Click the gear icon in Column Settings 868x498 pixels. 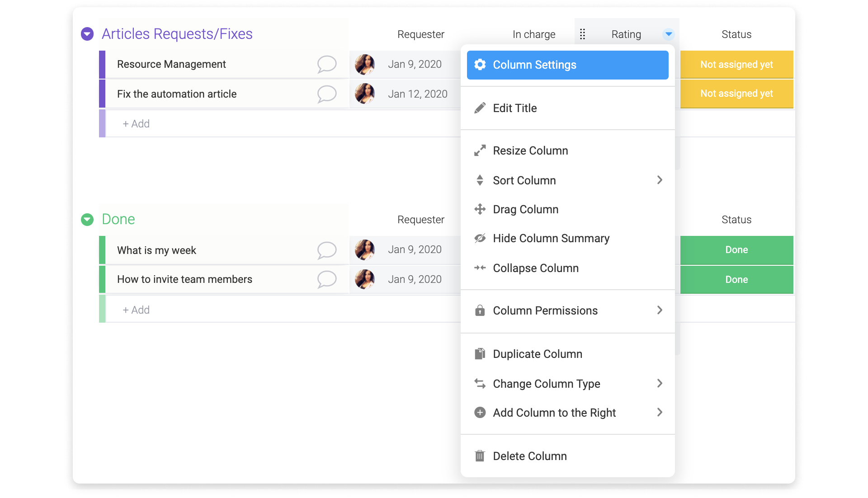coord(480,65)
